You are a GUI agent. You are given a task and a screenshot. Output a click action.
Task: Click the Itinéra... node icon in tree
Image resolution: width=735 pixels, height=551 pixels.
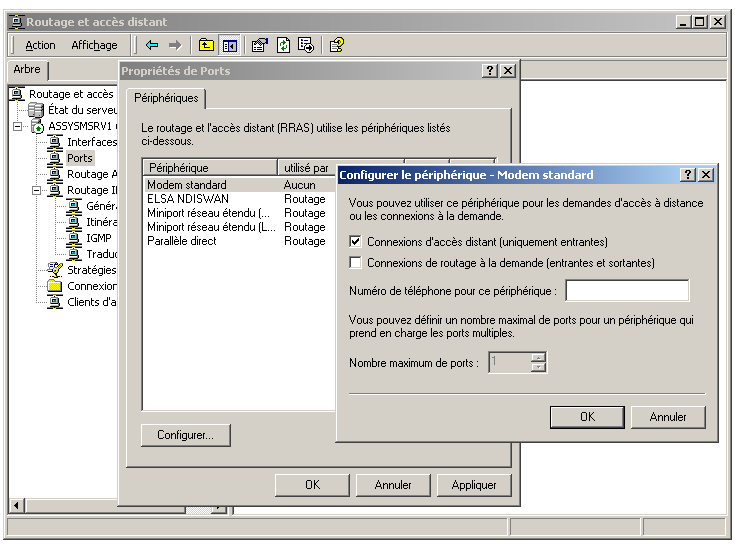pyautogui.click(x=74, y=222)
